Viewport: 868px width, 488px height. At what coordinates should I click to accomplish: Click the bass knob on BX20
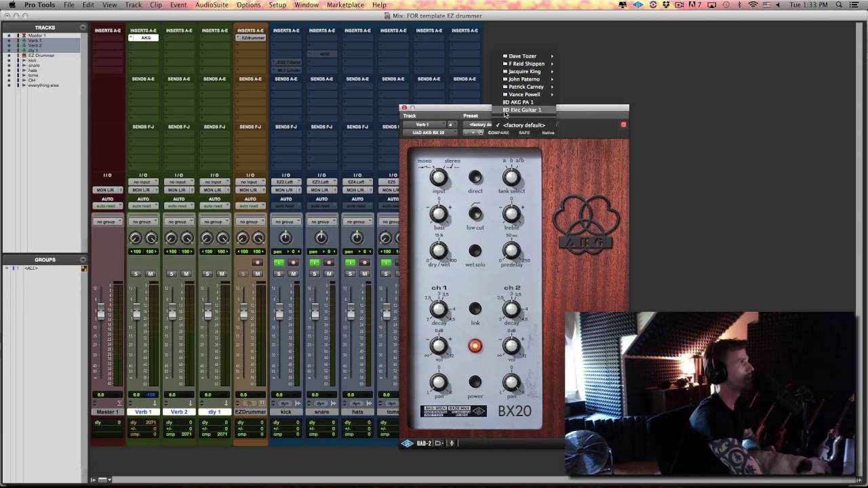click(x=439, y=215)
